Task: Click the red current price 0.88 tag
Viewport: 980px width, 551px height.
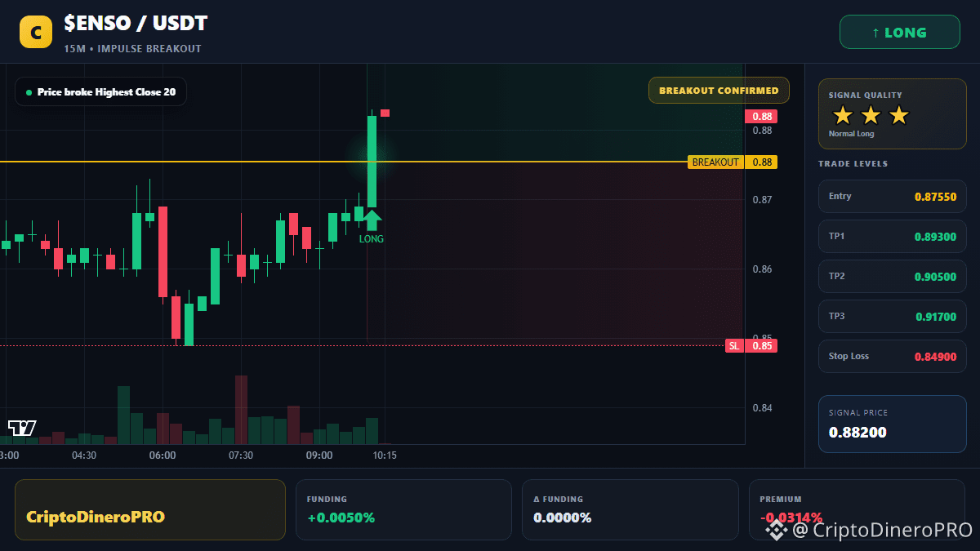Action: click(761, 117)
